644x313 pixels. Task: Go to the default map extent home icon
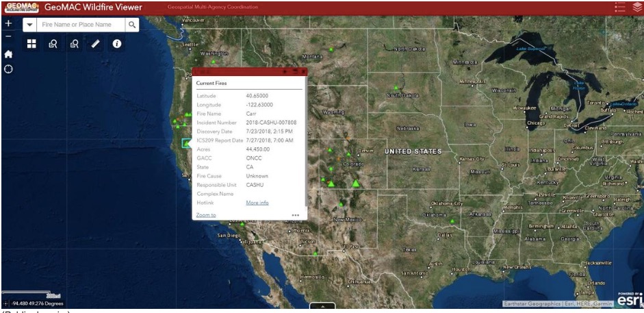(x=8, y=53)
